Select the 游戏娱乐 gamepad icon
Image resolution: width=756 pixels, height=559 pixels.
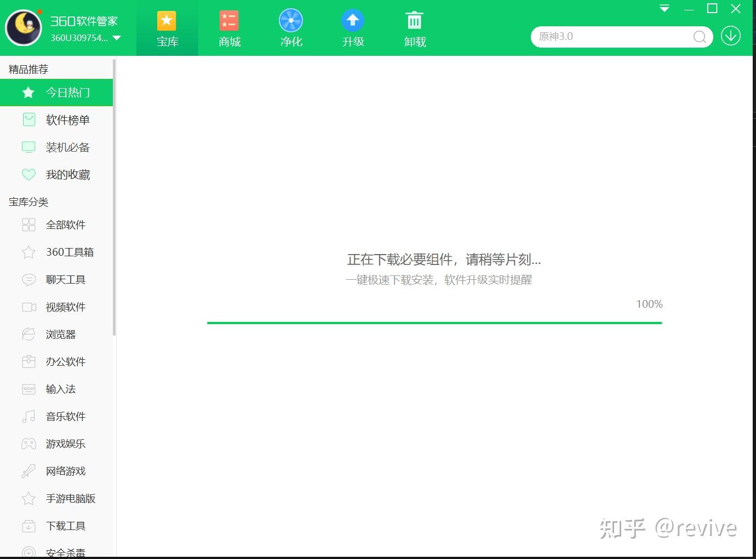[x=28, y=443]
